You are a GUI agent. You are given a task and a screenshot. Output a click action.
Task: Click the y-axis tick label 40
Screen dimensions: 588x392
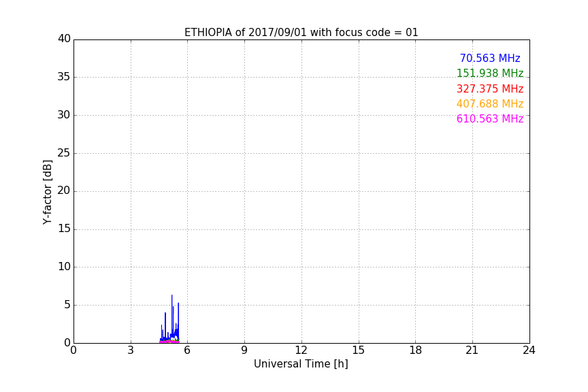tap(64, 39)
